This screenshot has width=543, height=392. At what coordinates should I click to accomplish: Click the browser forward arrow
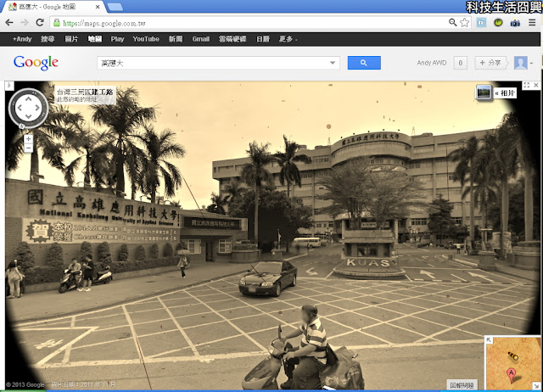[x=25, y=23]
